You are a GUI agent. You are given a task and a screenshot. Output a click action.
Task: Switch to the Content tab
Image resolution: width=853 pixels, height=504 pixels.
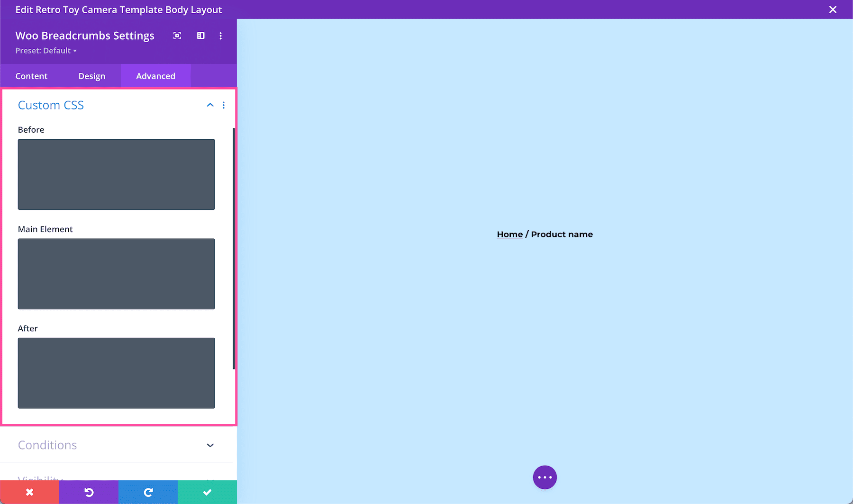[31, 76]
